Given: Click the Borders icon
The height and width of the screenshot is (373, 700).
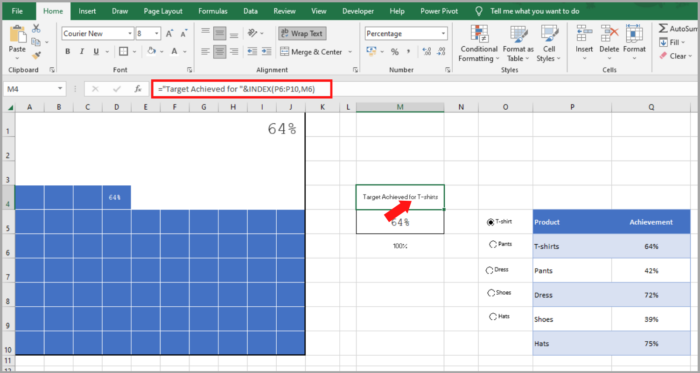Looking at the screenshot, I should click(123, 52).
